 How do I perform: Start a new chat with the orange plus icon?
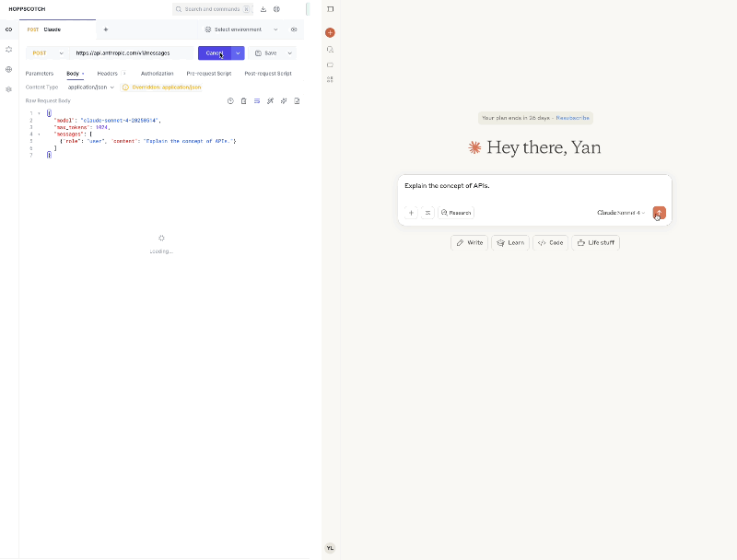pyautogui.click(x=330, y=32)
